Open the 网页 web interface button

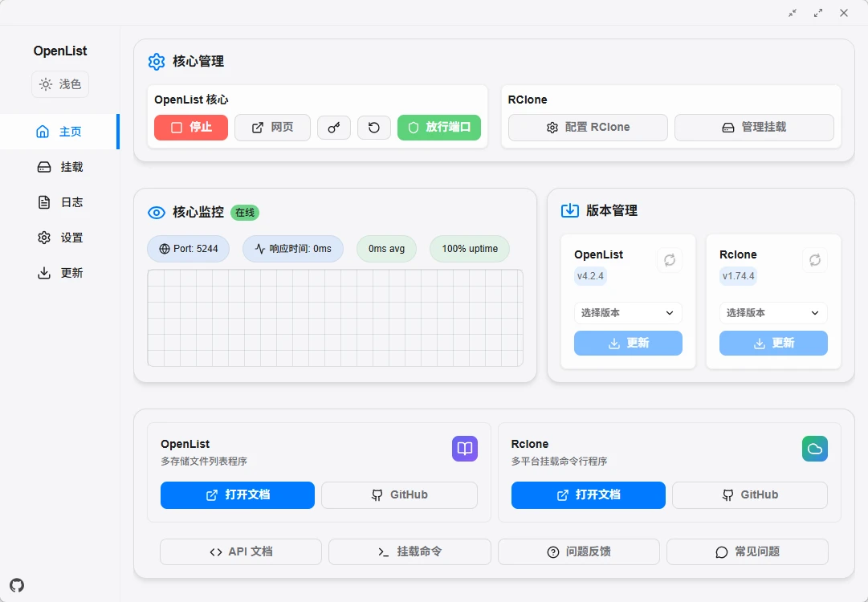click(x=272, y=128)
